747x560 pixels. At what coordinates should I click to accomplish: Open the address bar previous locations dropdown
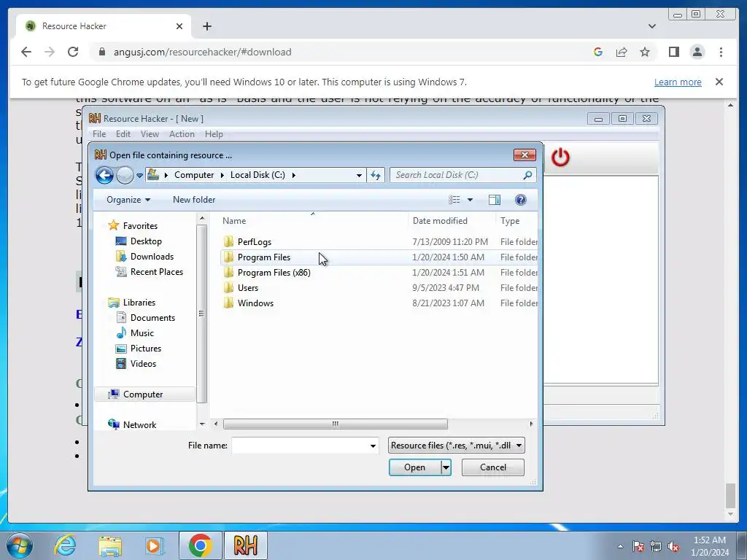tap(359, 175)
